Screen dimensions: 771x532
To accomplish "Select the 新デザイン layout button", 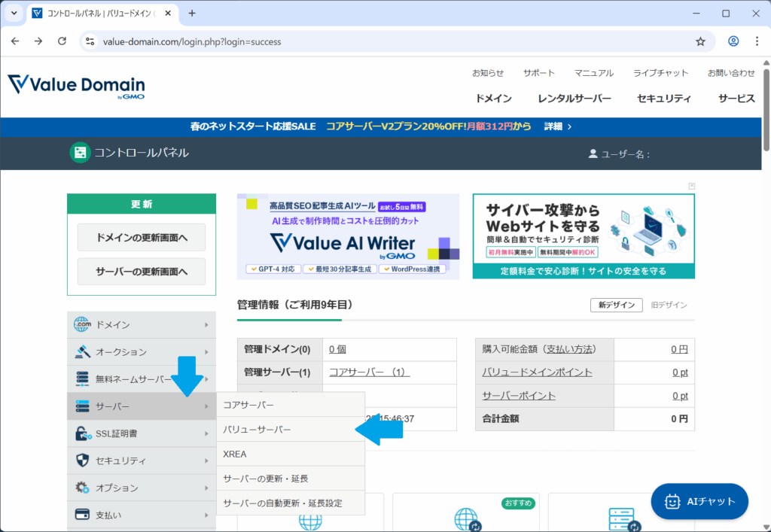I will (616, 305).
